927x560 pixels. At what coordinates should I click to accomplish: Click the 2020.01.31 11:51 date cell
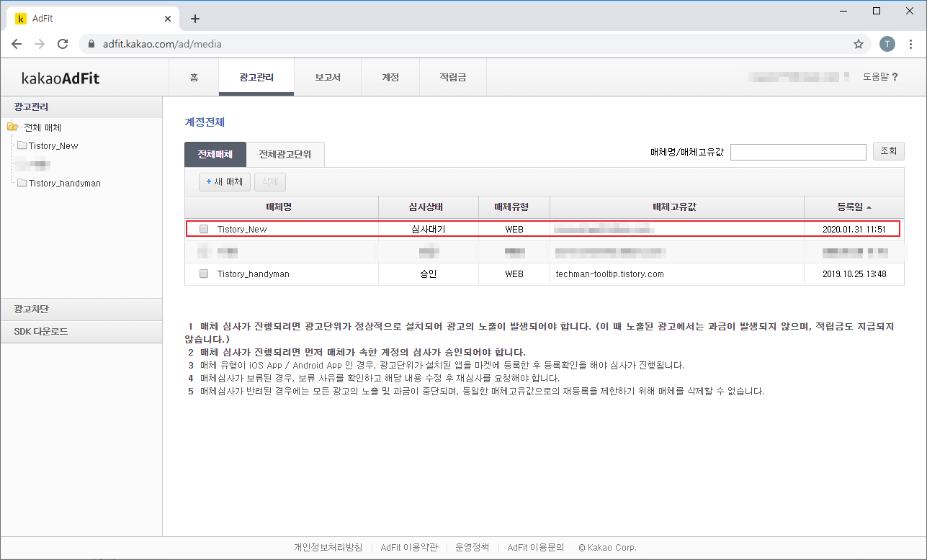coord(854,229)
